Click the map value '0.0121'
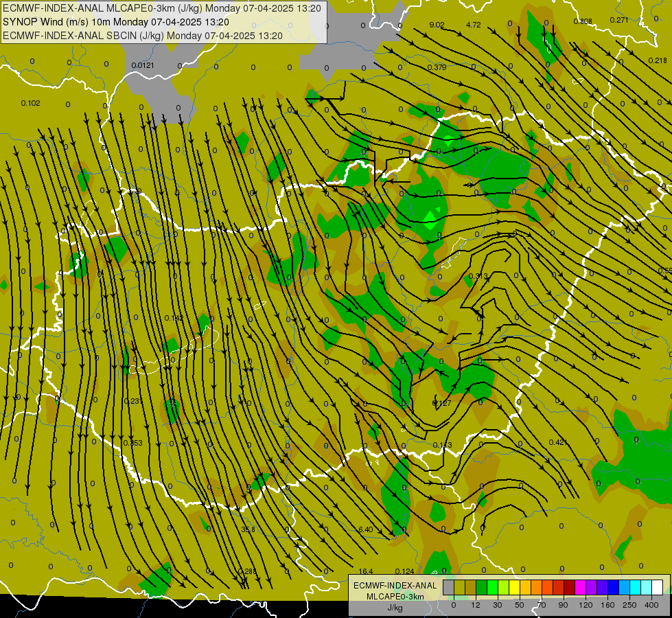Viewport: 672px width, 618px height. pos(143,65)
